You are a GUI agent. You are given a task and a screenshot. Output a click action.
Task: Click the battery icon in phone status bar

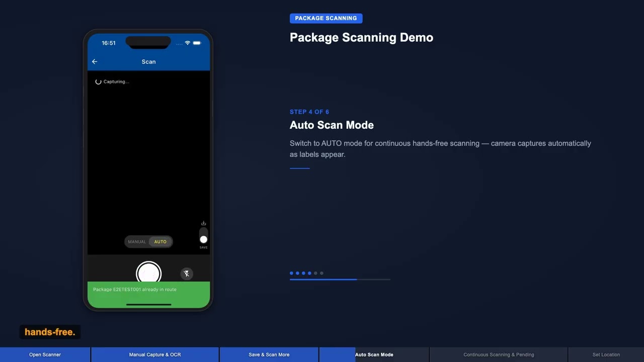point(197,43)
